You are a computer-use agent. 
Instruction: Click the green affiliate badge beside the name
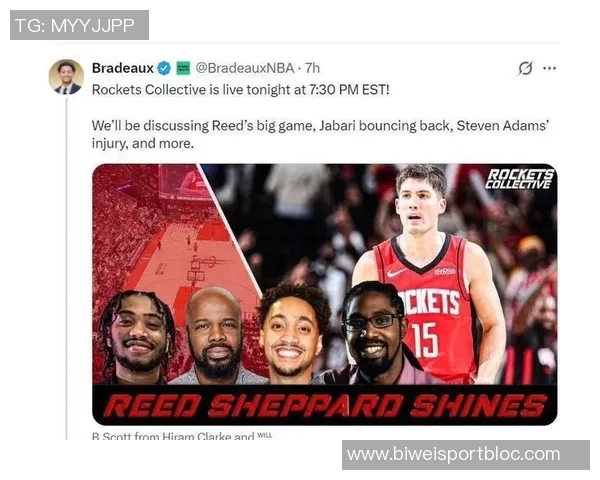(x=183, y=68)
